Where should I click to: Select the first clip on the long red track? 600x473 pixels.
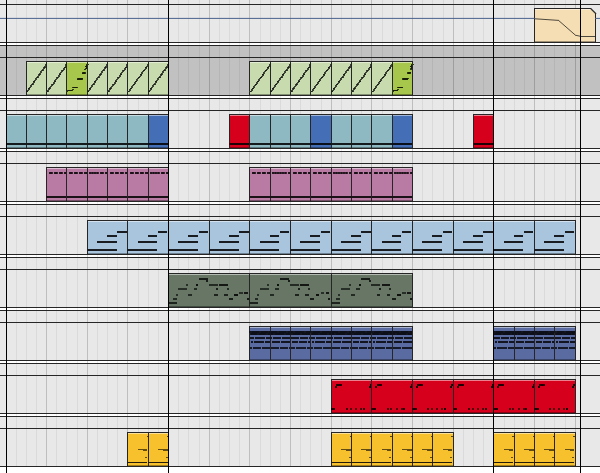(x=351, y=396)
